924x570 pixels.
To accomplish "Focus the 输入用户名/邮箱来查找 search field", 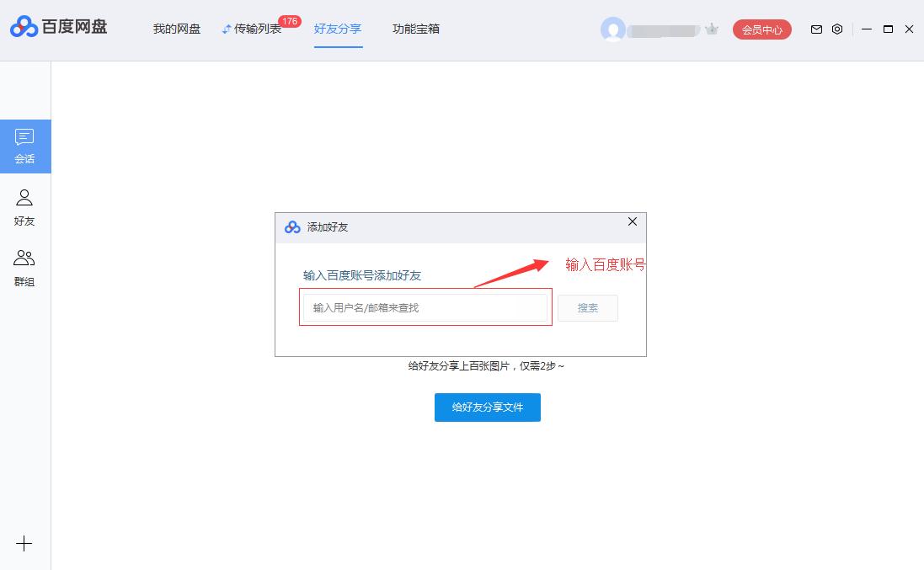I will click(x=425, y=307).
